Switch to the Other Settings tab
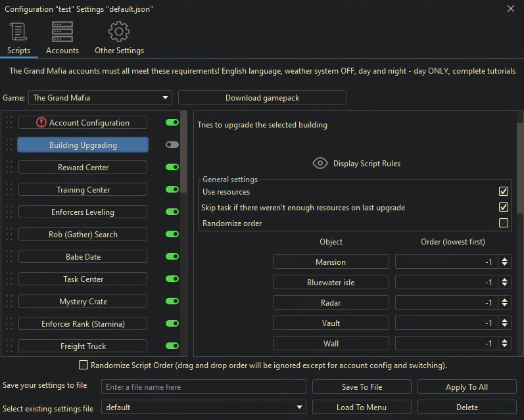Screen dimensions: 524x420 (119, 37)
